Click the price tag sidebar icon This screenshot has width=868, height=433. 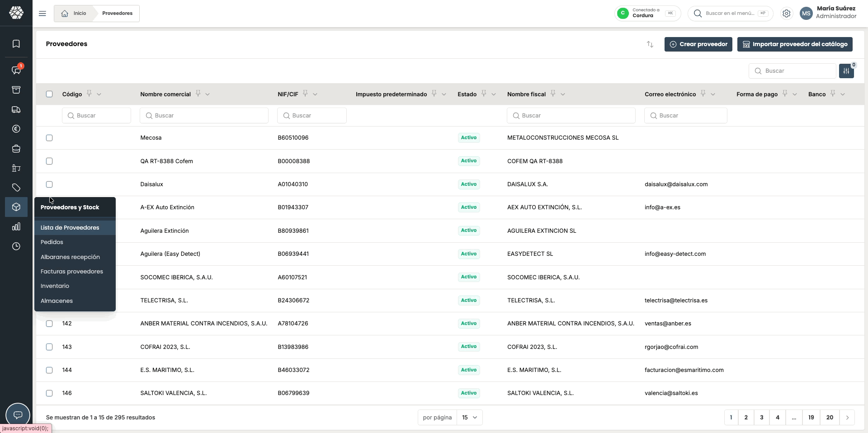pos(16,188)
